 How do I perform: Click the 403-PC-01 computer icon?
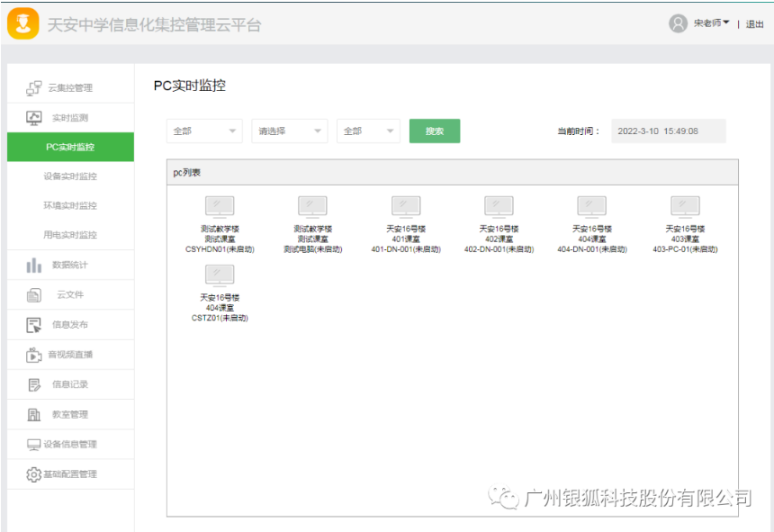pyautogui.click(x=685, y=207)
